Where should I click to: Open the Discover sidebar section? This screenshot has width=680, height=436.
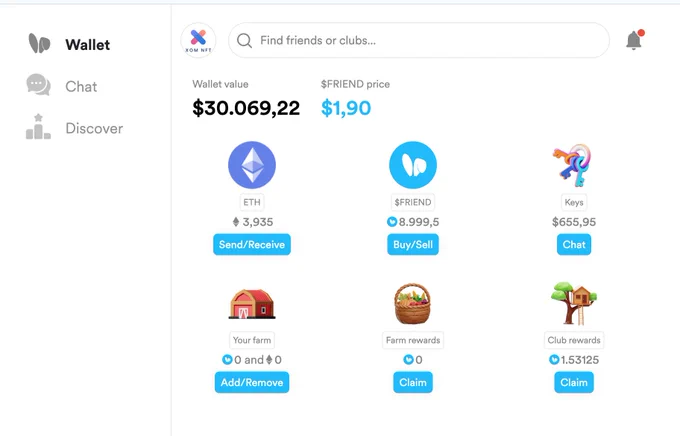[x=75, y=128]
